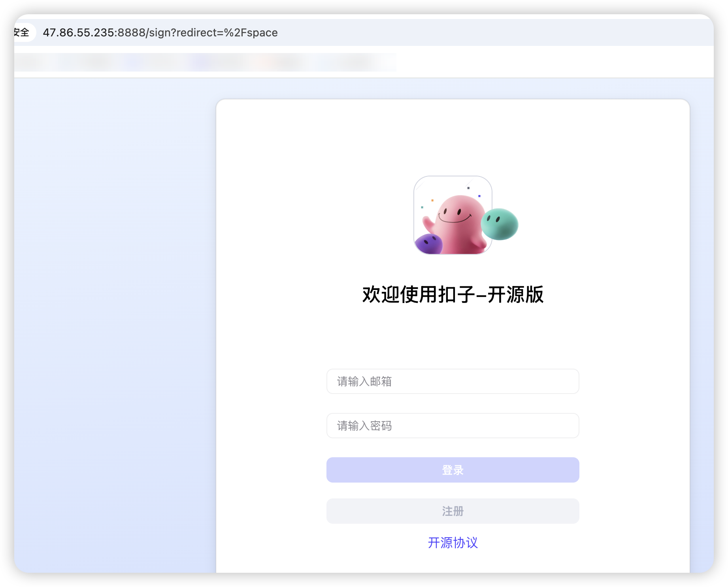Click the 欢迎使用扣子-开源版 welcome heading
Screen dimensions: 728x587
click(453, 294)
